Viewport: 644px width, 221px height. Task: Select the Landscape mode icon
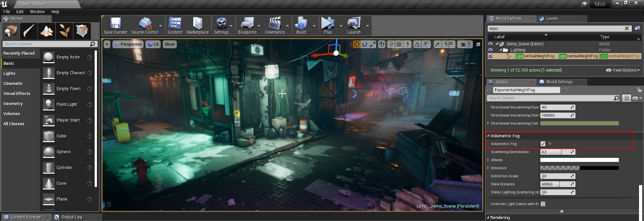pos(47,31)
